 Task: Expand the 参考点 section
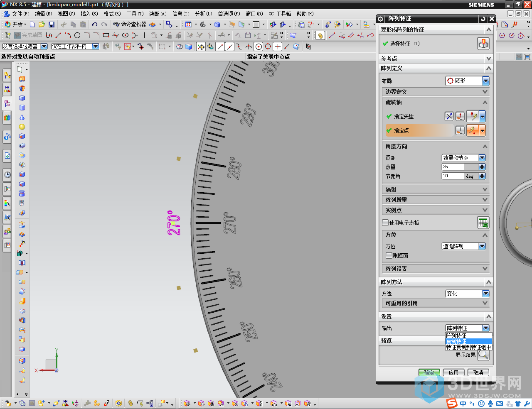click(x=436, y=59)
